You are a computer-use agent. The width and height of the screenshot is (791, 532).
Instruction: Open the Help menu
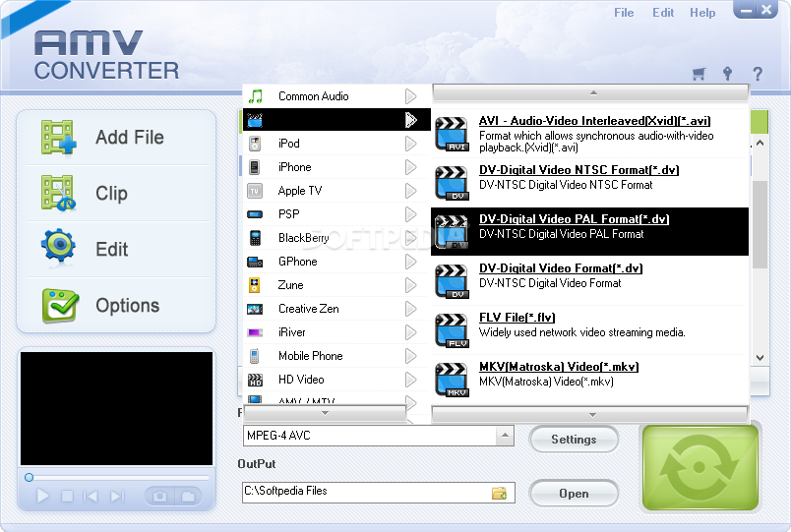point(702,13)
